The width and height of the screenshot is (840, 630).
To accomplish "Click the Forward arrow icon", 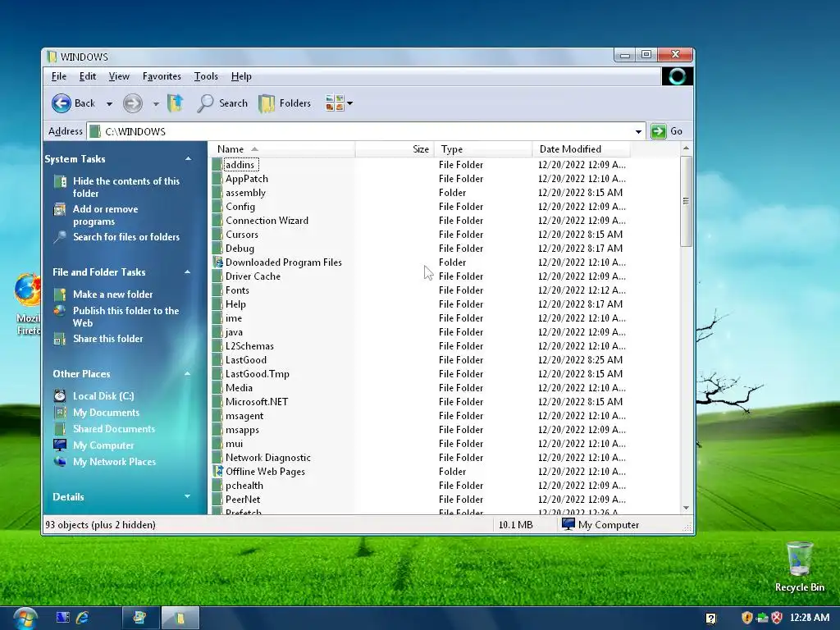I will pyautogui.click(x=132, y=103).
